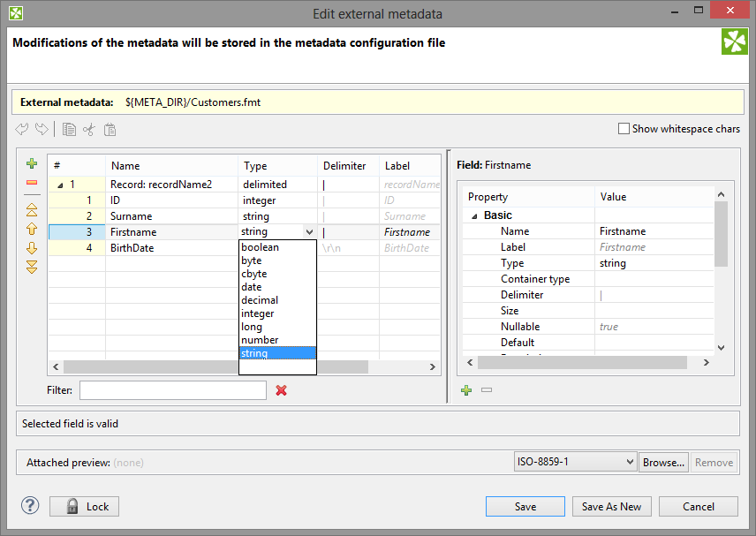Open help with question mark icon
The height and width of the screenshot is (536, 756).
pyautogui.click(x=31, y=506)
